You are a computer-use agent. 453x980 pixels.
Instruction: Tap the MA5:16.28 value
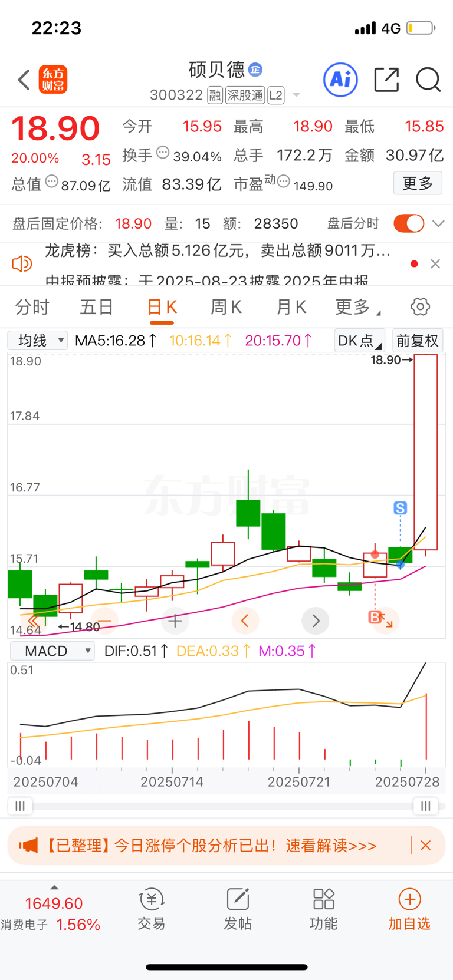click(116, 341)
